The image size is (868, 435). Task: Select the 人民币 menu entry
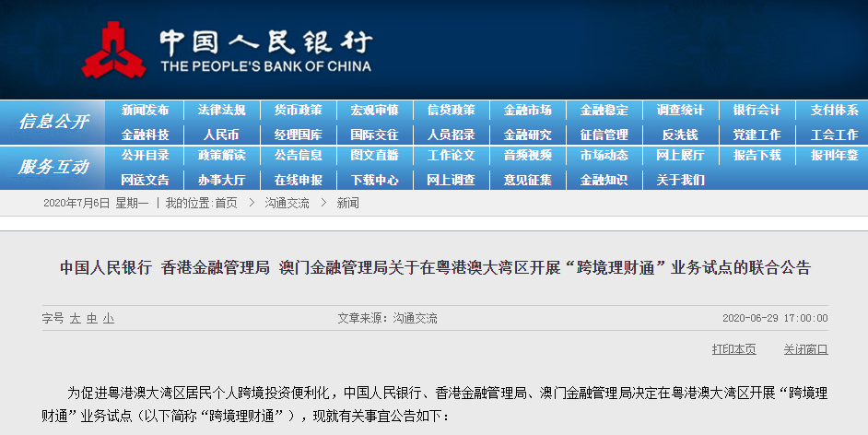221,135
